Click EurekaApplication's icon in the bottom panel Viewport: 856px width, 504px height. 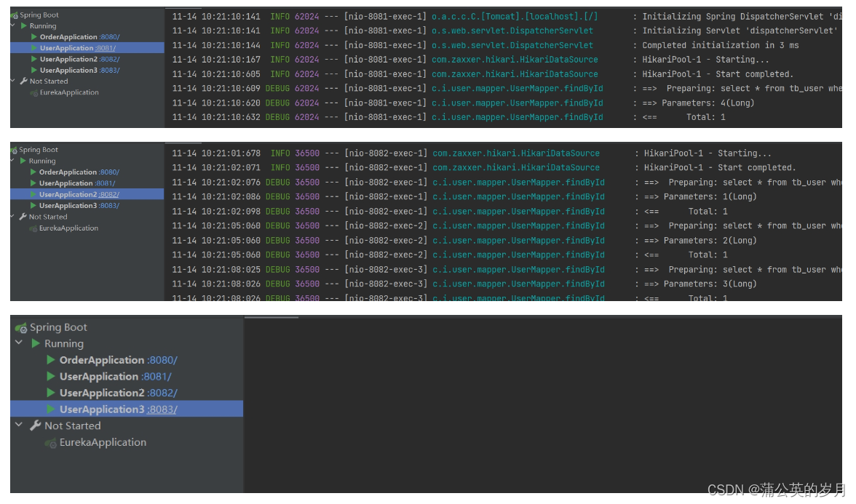click(x=51, y=443)
